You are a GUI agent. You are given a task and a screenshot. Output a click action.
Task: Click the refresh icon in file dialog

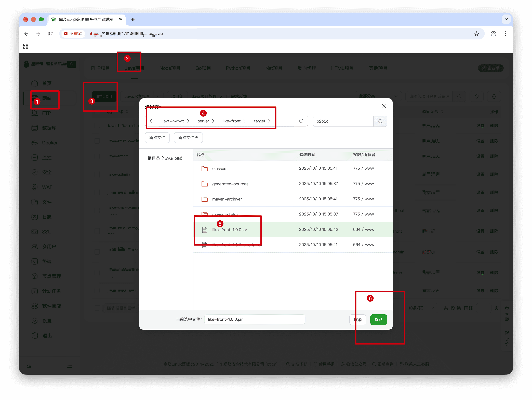point(301,121)
